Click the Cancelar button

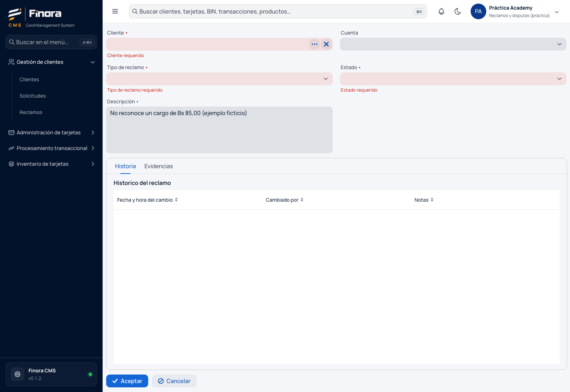tap(174, 381)
